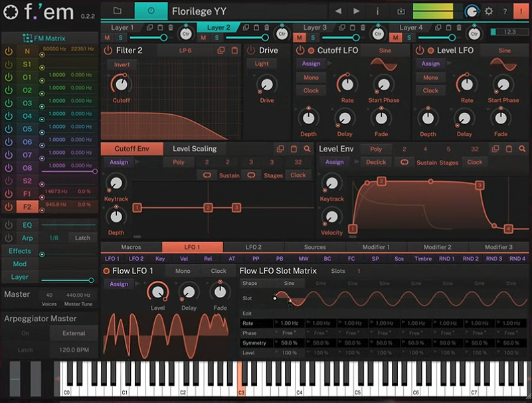
Task: Copy Layer 1 with its copy icon
Action: 149,27
